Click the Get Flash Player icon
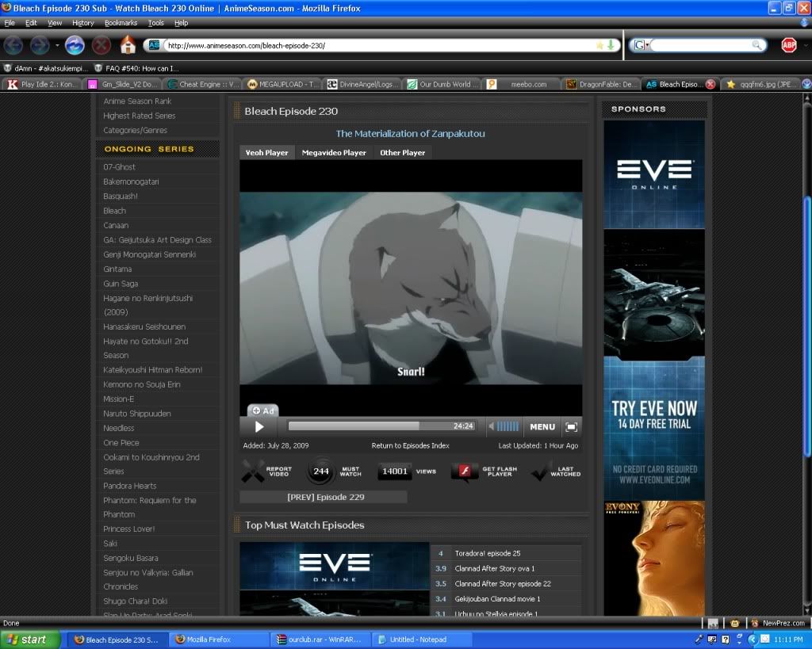812x649 pixels. [465, 471]
